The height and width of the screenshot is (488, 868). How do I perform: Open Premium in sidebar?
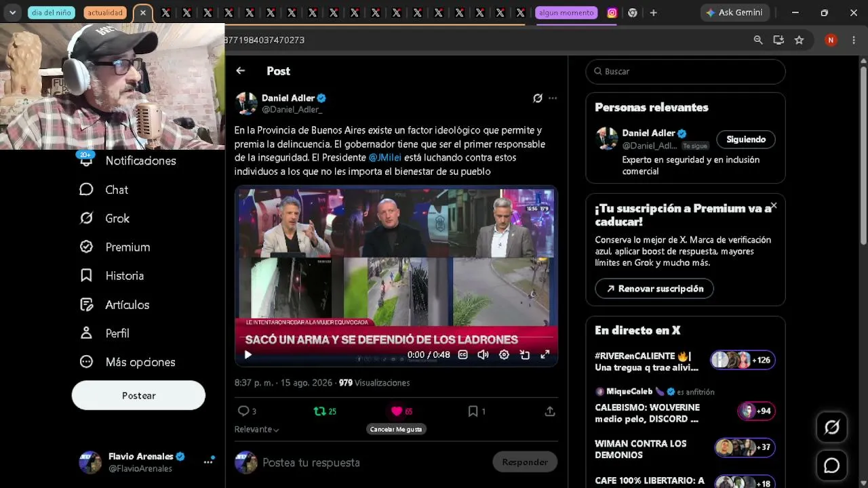click(115, 247)
